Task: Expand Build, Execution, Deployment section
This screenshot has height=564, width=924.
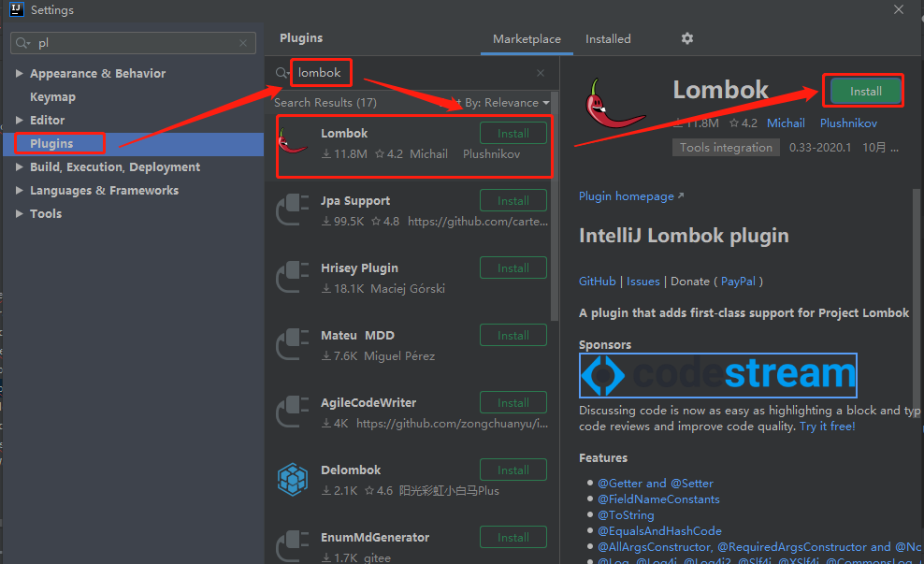Action: click(x=19, y=166)
